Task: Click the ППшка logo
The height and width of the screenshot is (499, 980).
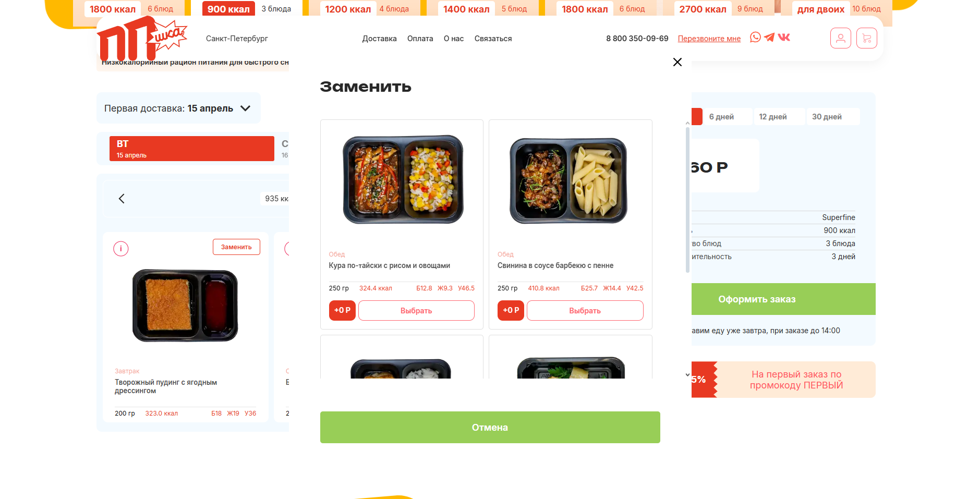Action: tap(141, 39)
